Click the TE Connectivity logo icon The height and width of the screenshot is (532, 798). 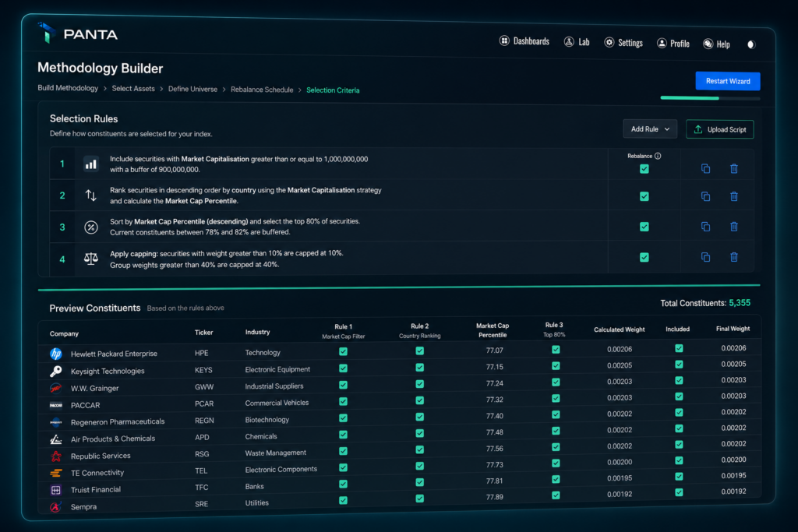click(56, 473)
